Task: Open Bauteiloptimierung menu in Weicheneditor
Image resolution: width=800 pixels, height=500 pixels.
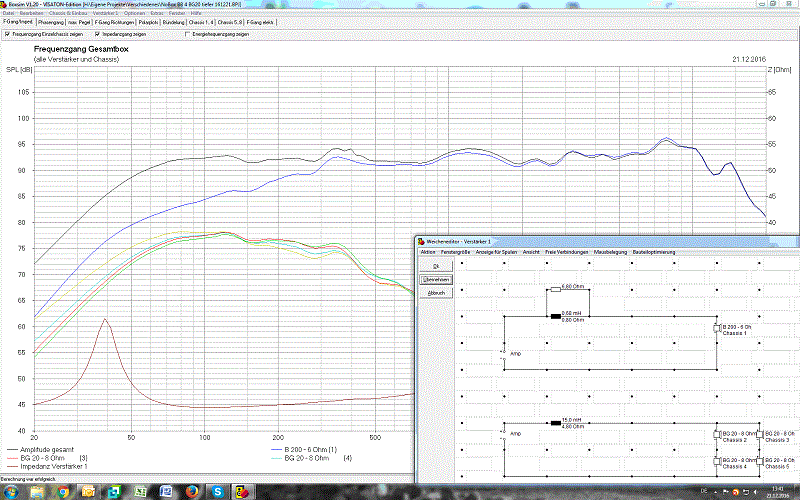Action: click(x=654, y=253)
